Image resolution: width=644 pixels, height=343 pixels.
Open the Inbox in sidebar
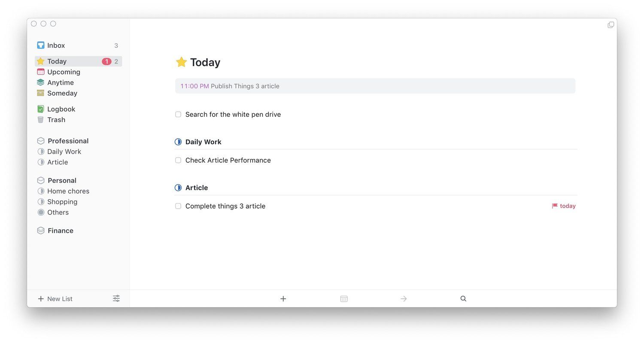point(56,46)
